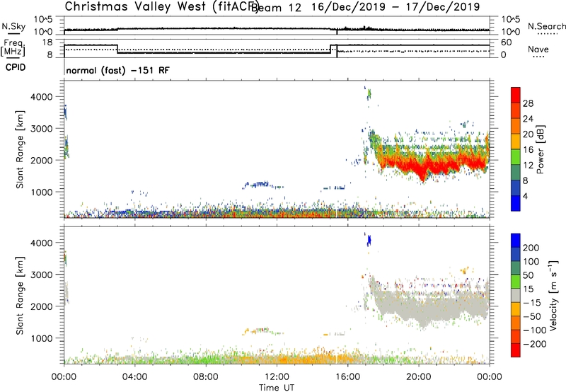Click the '4000' tick in power panel

(42, 97)
